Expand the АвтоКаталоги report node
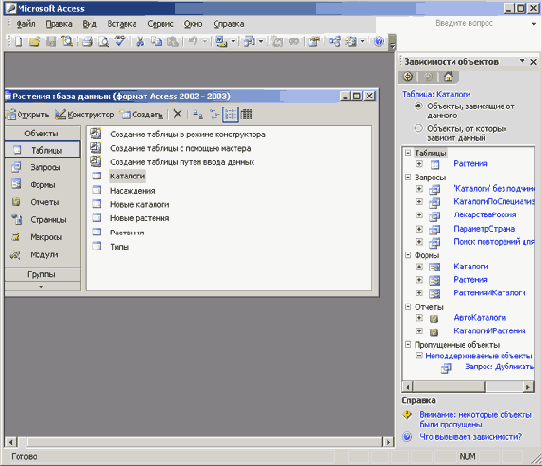The height and width of the screenshot is (466, 542). [x=419, y=318]
